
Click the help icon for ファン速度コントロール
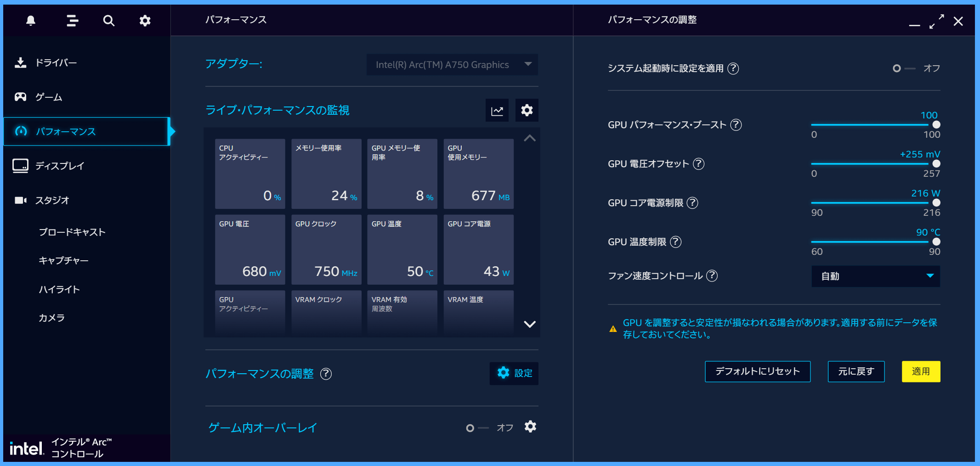pyautogui.click(x=712, y=276)
